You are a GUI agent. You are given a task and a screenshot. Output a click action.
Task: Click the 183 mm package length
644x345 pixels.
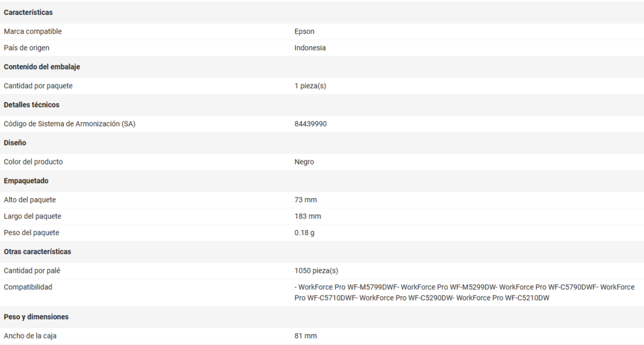[x=307, y=216]
